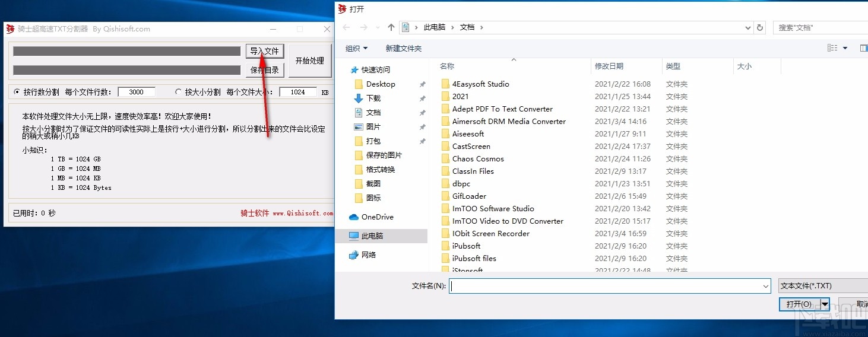The width and height of the screenshot is (868, 337).
Task: Click the ClassIn Files folder icon
Action: coord(446,171)
